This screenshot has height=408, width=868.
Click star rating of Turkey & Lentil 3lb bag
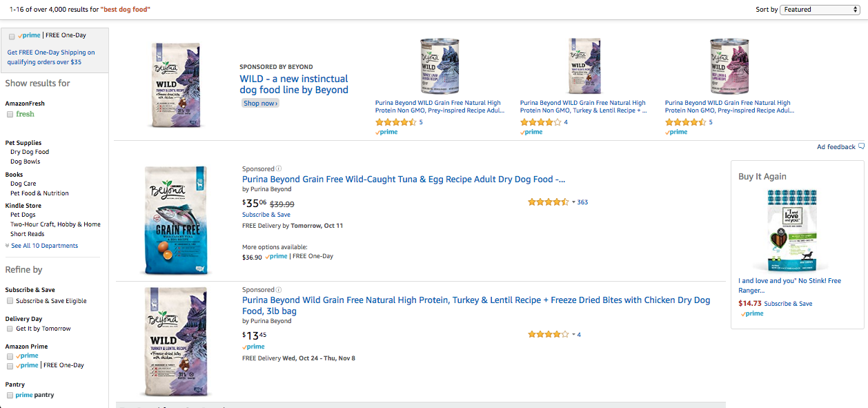point(548,335)
